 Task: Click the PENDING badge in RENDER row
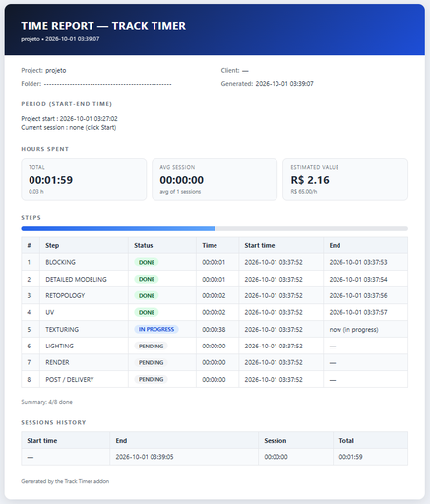151,362
